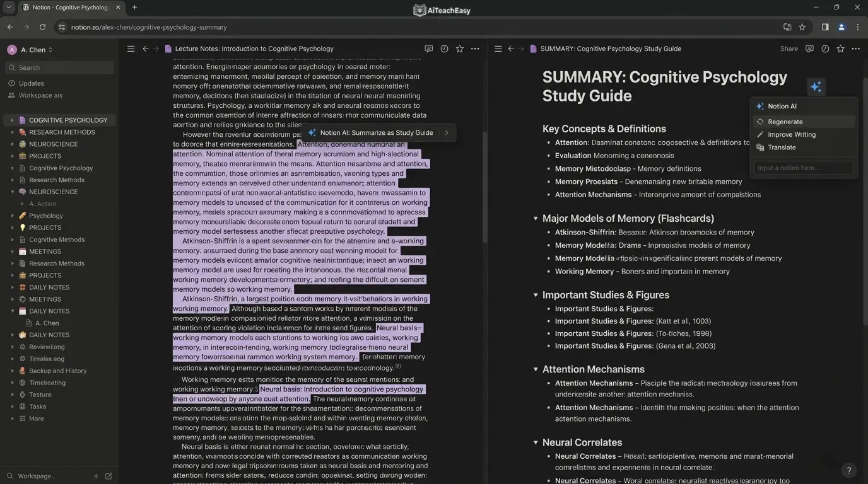Screen dimensions: 868x484
Task: Create a new page with the compose icon
Action: pyautogui.click(x=108, y=476)
